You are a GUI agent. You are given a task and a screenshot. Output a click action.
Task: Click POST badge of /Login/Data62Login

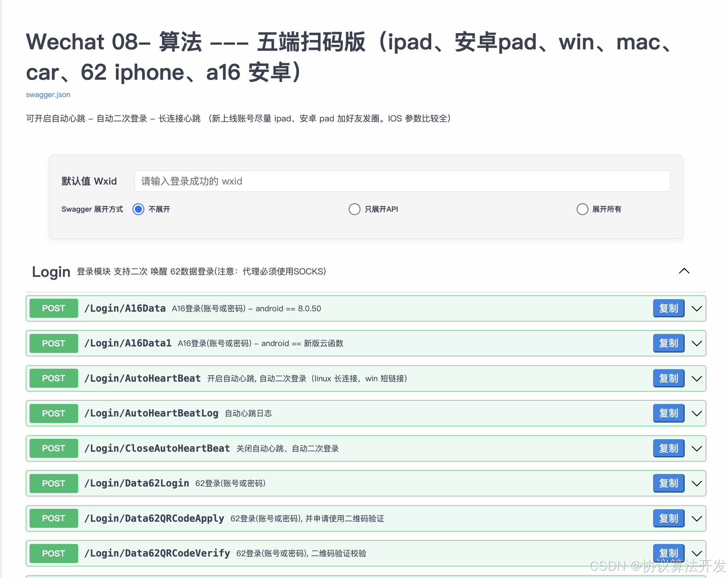tap(53, 483)
